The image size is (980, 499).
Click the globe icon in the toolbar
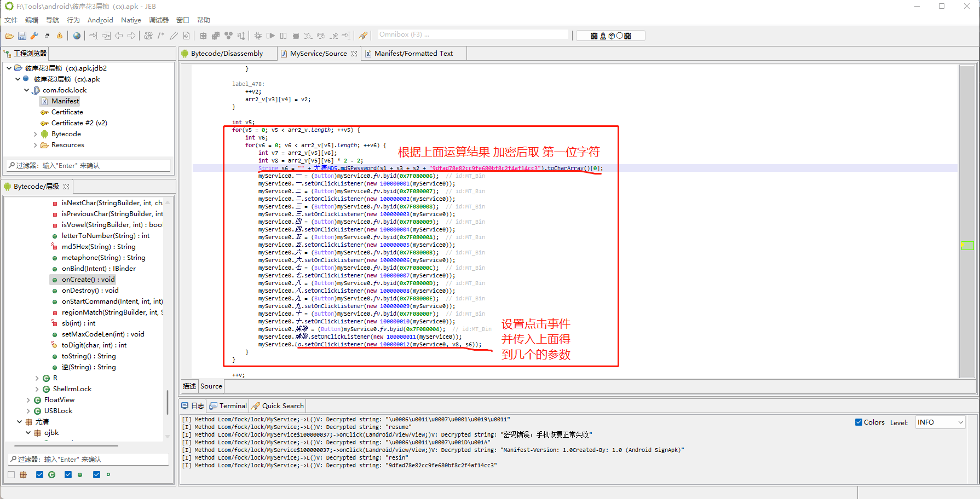[77, 36]
